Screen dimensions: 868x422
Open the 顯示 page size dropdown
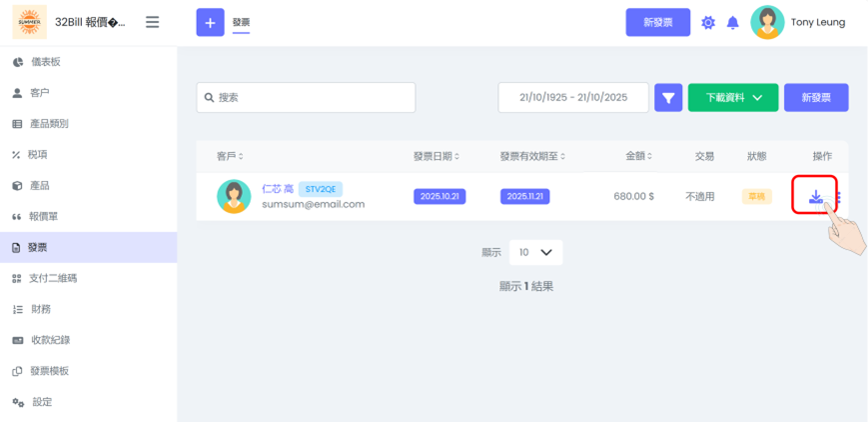[x=535, y=252]
